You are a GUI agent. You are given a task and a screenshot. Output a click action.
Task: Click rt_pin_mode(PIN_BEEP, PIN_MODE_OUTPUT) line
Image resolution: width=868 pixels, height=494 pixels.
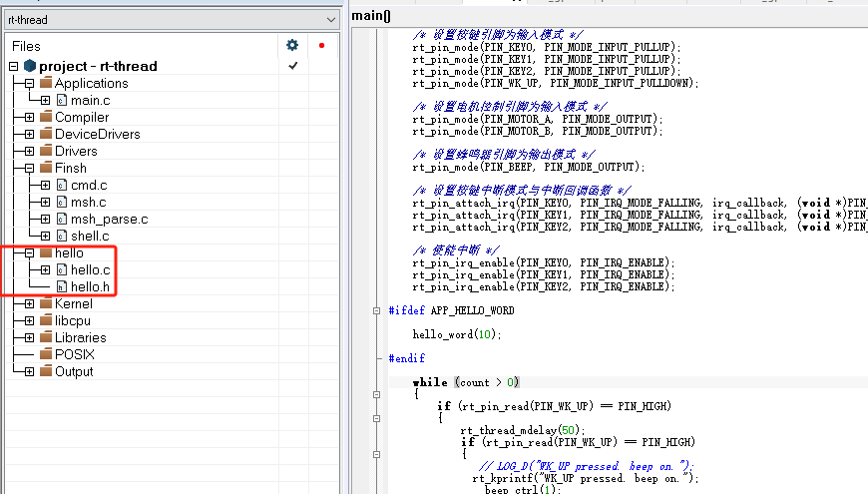528,167
